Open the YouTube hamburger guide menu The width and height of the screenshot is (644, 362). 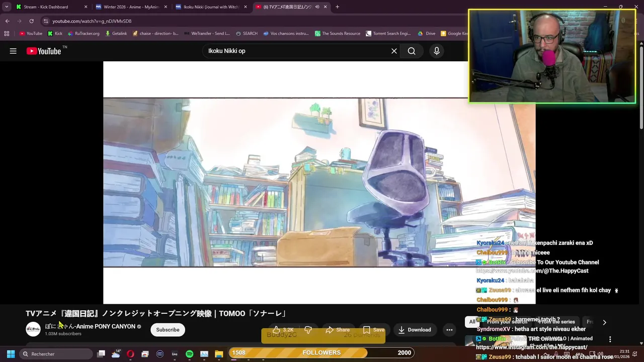[x=13, y=51]
